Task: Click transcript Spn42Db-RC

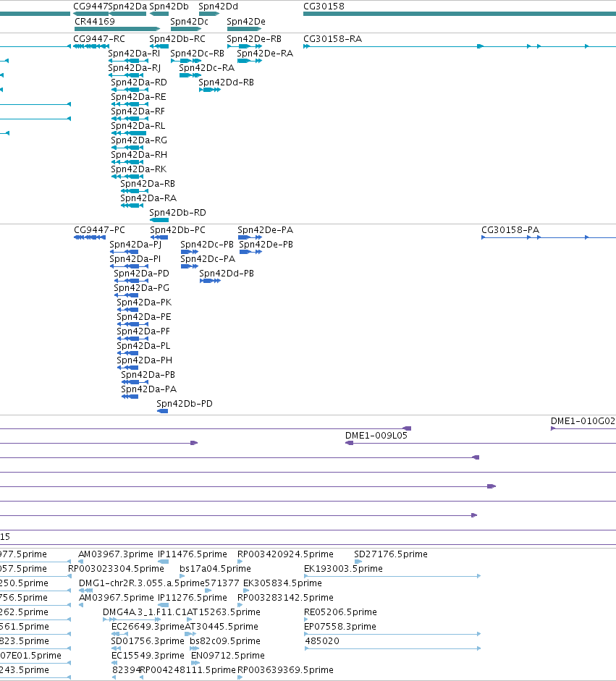Action: tap(177, 38)
